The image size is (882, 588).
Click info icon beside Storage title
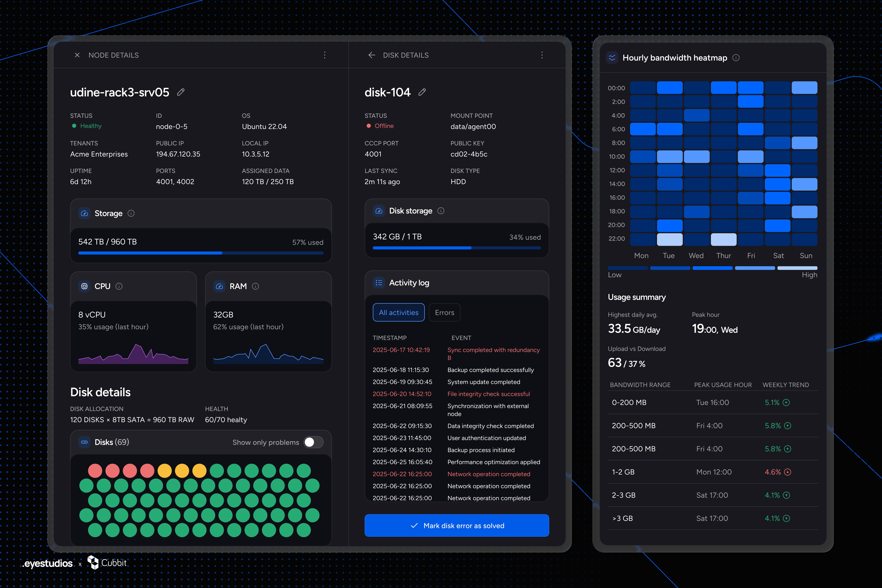click(x=131, y=213)
